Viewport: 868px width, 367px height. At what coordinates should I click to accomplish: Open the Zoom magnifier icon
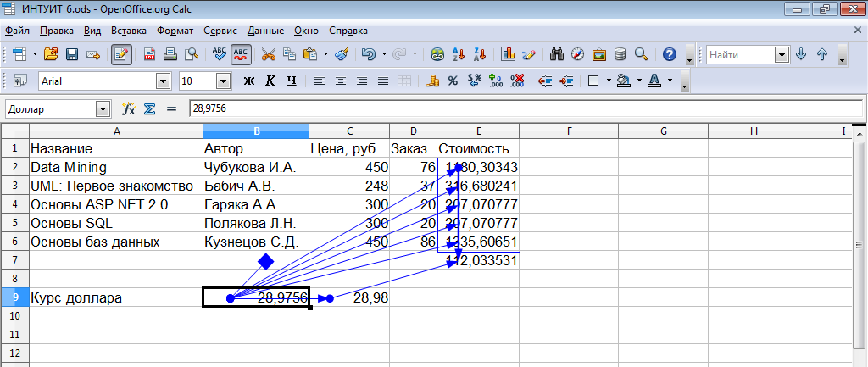(x=641, y=54)
